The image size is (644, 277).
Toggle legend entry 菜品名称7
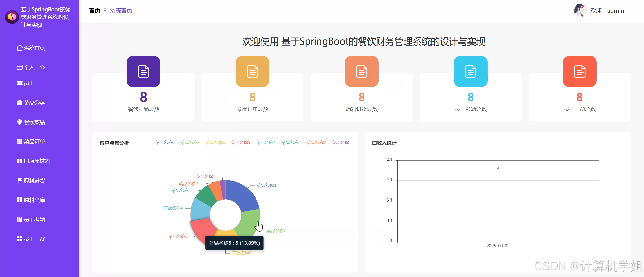[189, 143]
